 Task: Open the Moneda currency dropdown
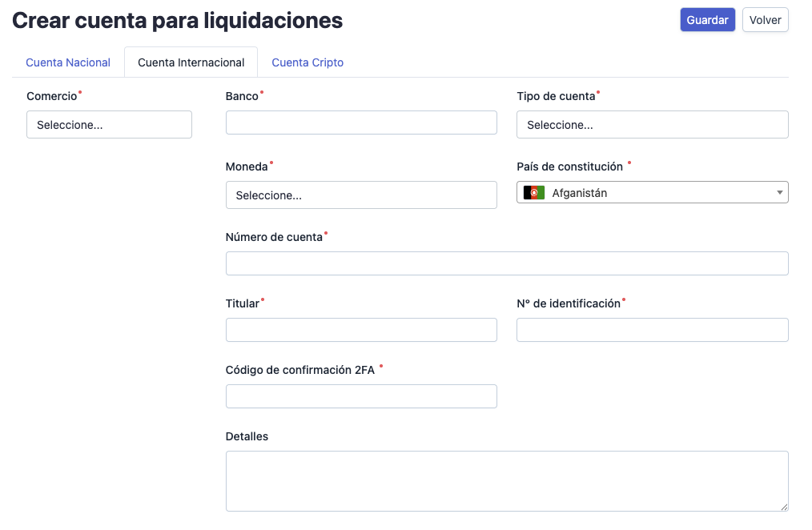[x=360, y=195]
